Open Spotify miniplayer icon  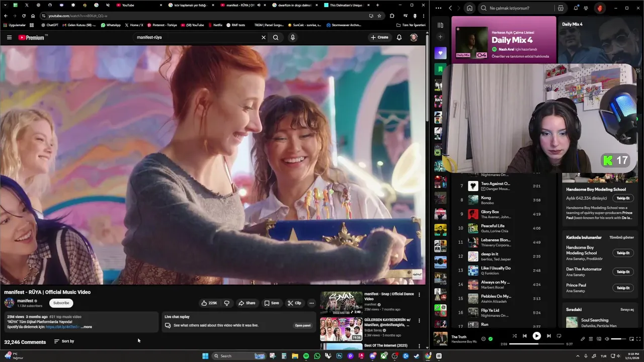[x=631, y=339]
